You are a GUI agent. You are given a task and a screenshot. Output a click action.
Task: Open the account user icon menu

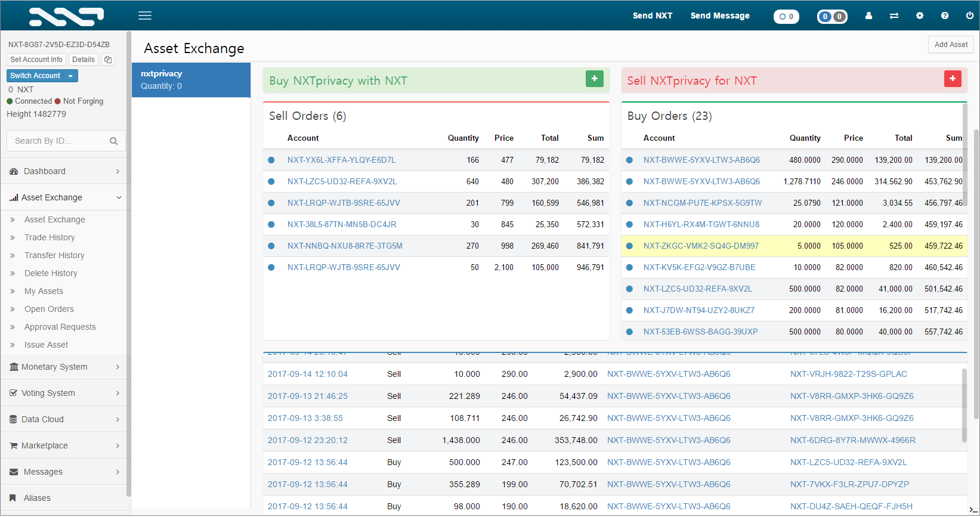click(868, 16)
